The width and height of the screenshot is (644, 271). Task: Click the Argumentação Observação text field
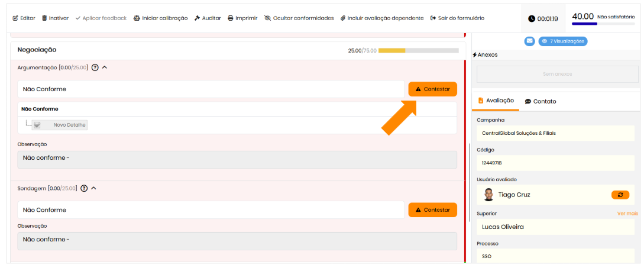(x=237, y=159)
